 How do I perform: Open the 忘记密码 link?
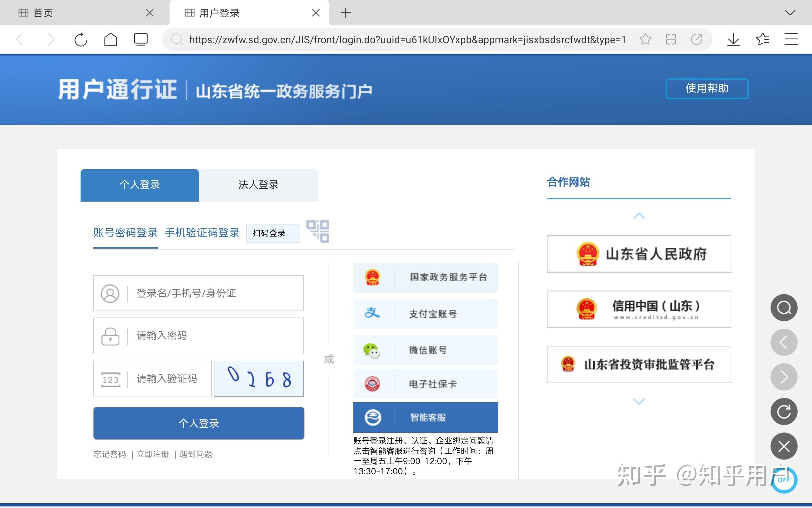(x=109, y=454)
